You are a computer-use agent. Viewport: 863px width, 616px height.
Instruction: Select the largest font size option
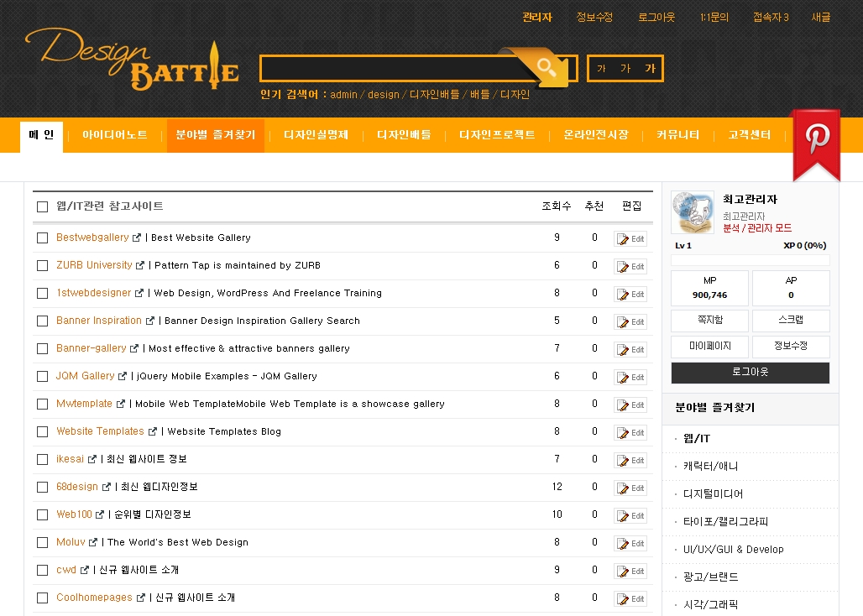click(650, 69)
